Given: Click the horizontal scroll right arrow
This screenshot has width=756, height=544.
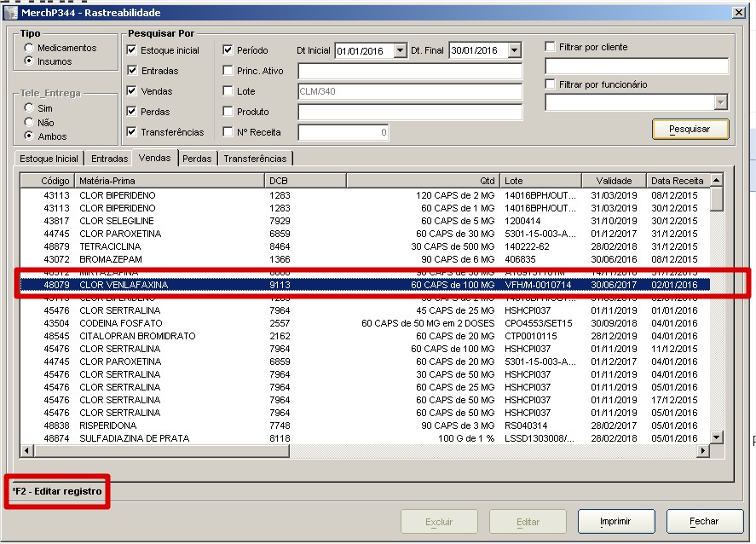Looking at the screenshot, I should coord(703,450).
